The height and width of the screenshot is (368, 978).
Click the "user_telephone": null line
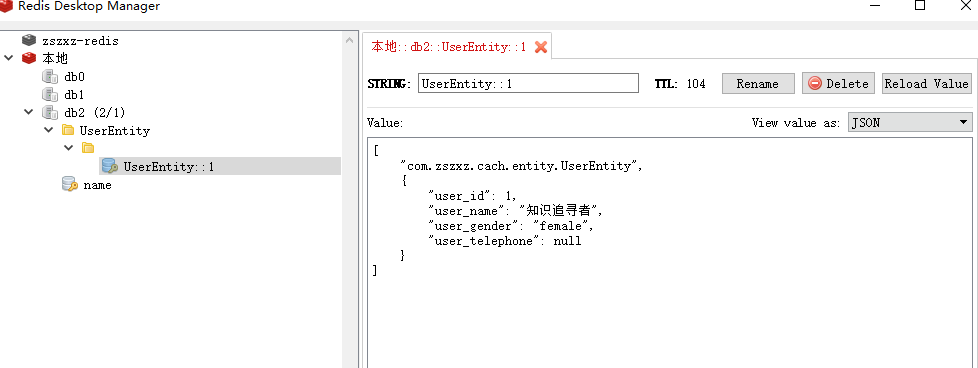point(505,241)
